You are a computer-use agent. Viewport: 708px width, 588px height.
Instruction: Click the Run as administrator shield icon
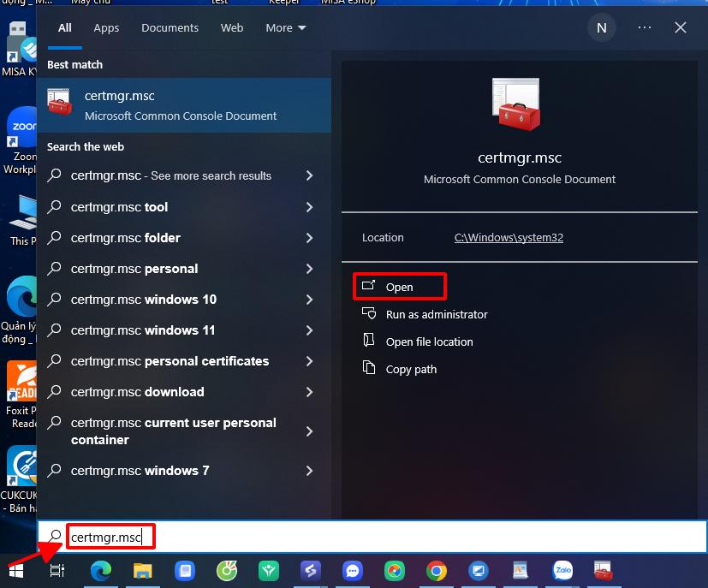(369, 313)
